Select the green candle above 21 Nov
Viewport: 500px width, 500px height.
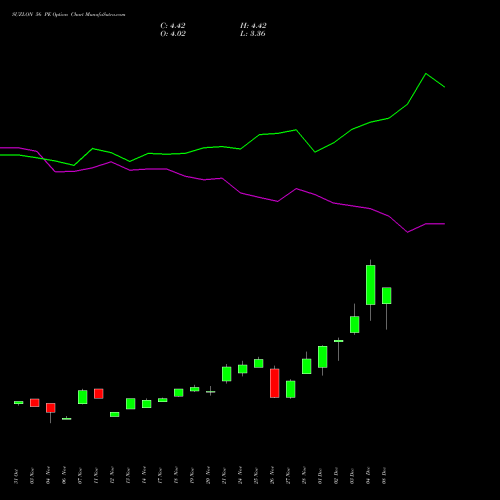[x=227, y=374]
